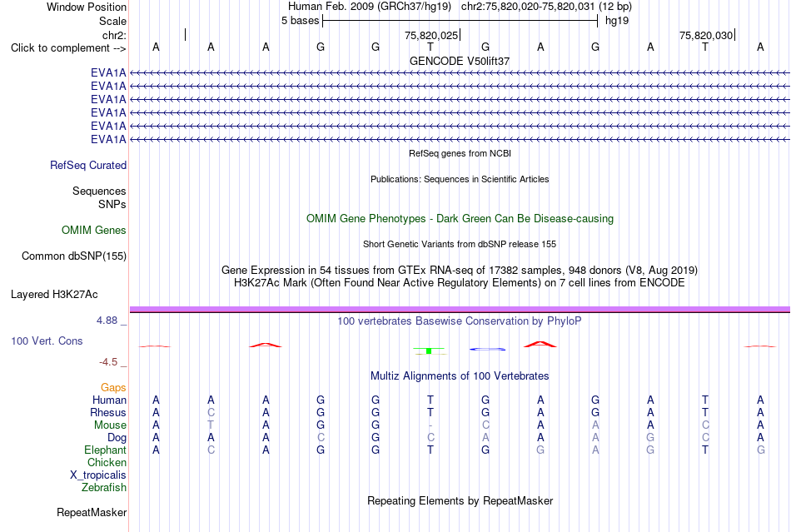The width and height of the screenshot is (791, 532).
Task: Click the gap dash in the Mouse alignment row
Action: tap(430, 425)
